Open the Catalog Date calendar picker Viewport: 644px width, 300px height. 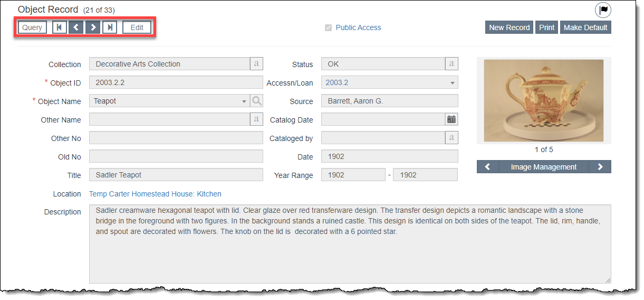[x=451, y=119]
